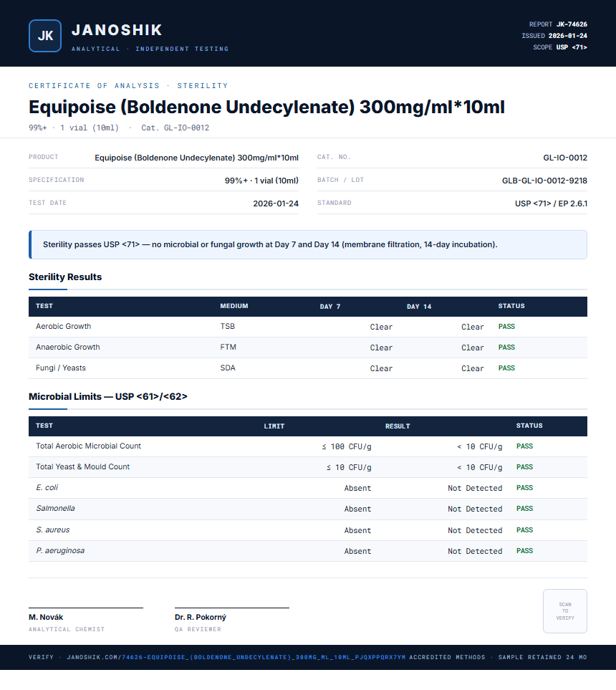The image size is (616, 690).
Task: Click the MEDIUM column header
Action: tap(234, 306)
